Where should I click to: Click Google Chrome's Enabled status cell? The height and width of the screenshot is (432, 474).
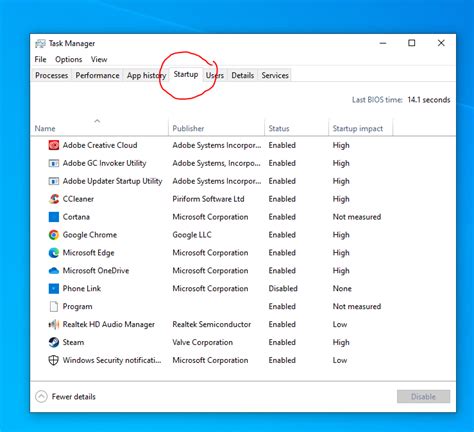click(282, 235)
